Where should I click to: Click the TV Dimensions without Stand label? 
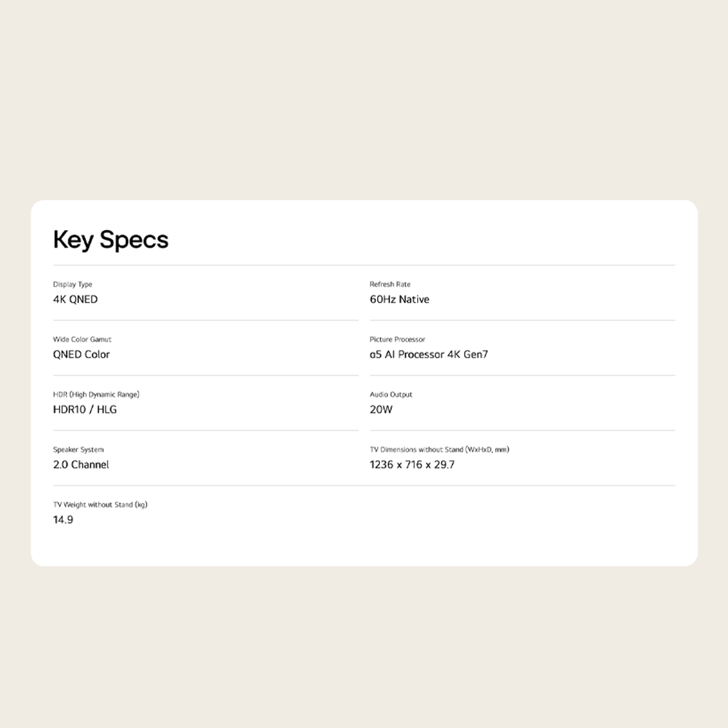click(440, 450)
